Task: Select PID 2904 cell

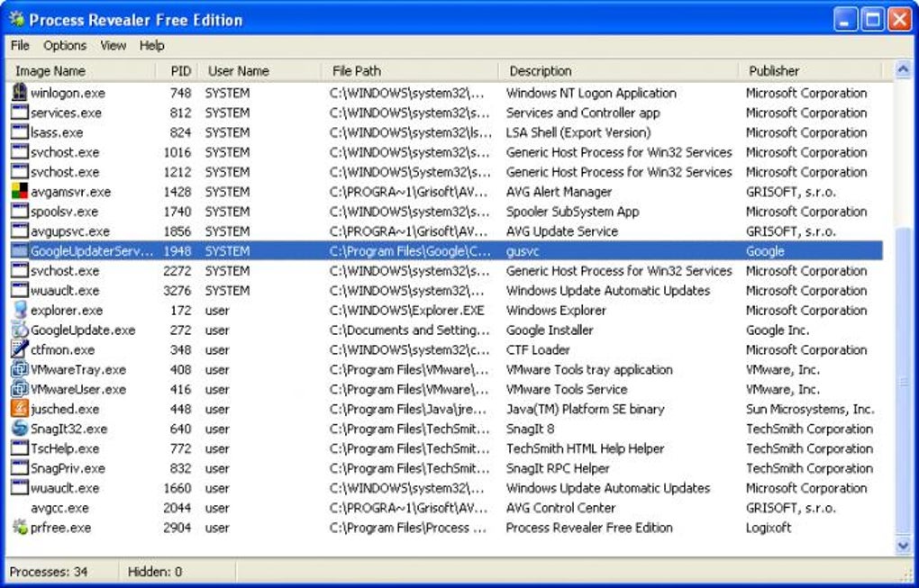Action: [x=177, y=527]
